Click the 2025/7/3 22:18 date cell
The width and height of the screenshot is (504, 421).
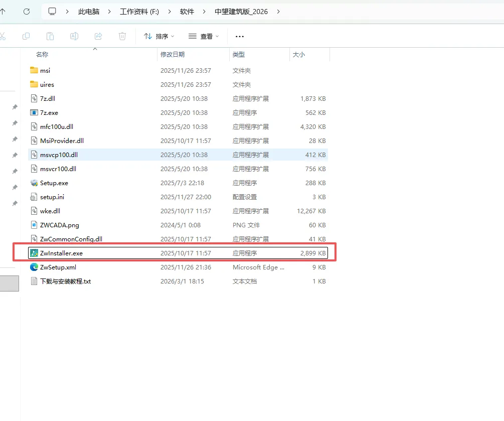182,183
